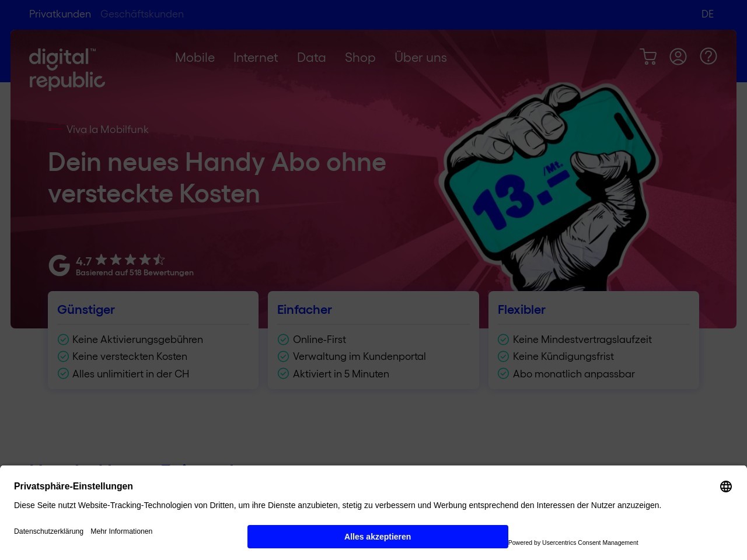Click 'Keine Kündigungsfrist' text
Image resolution: width=747 pixels, height=560 pixels.
(563, 356)
